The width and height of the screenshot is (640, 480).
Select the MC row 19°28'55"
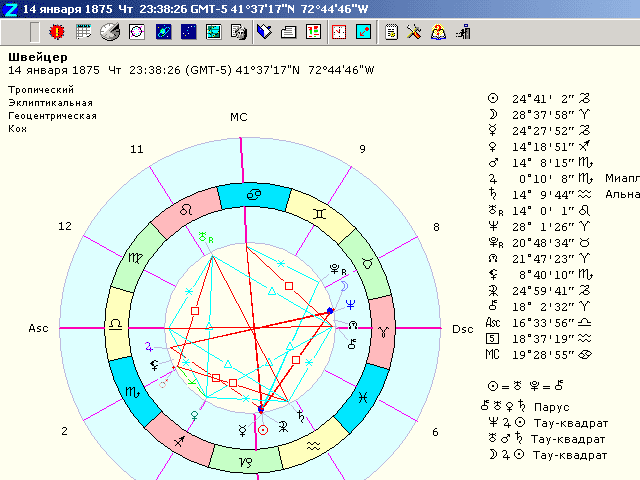(x=539, y=355)
